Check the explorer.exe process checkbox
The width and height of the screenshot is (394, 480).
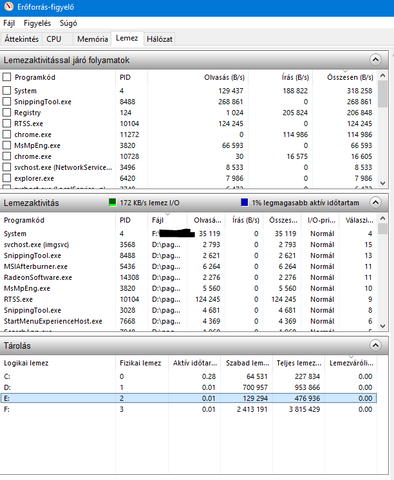(7, 178)
